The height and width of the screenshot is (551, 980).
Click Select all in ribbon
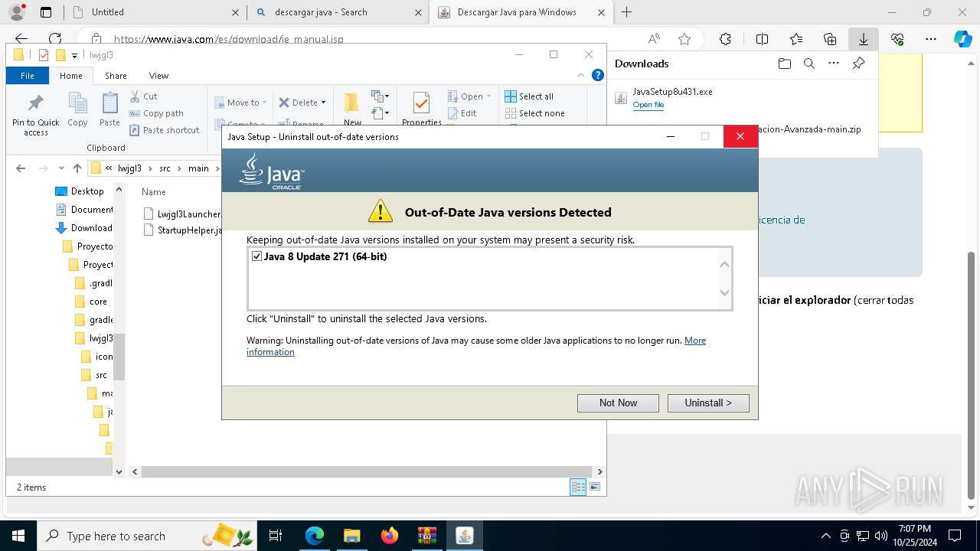[x=529, y=96]
